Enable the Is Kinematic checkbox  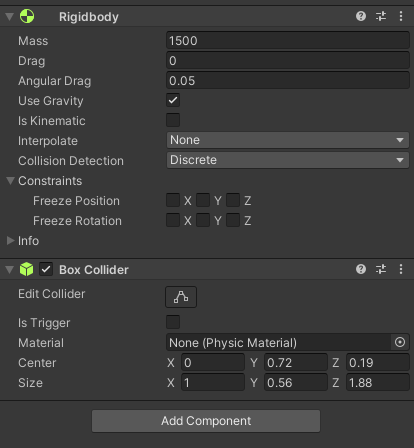click(173, 120)
